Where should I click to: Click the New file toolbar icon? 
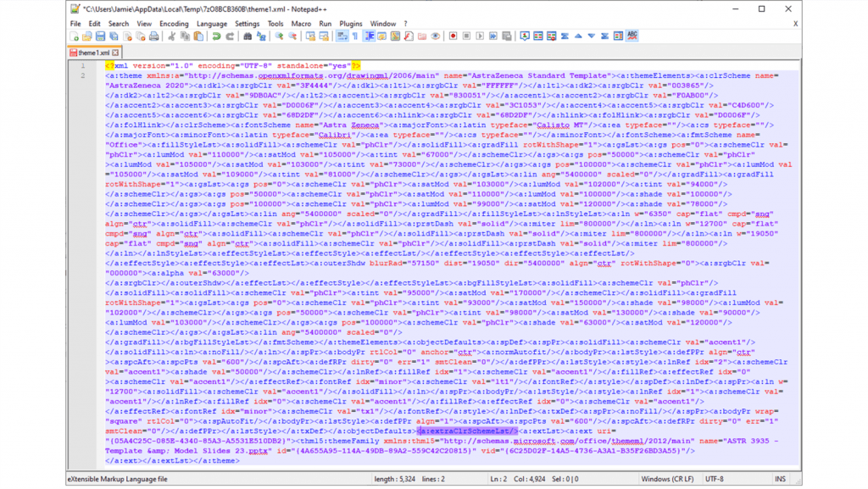pos(74,36)
